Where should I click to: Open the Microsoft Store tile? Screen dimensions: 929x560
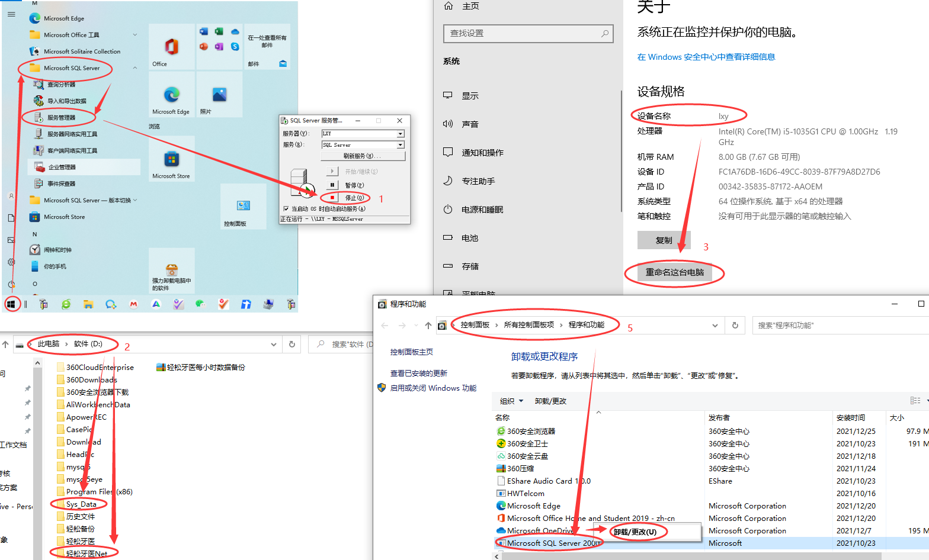pos(172,159)
